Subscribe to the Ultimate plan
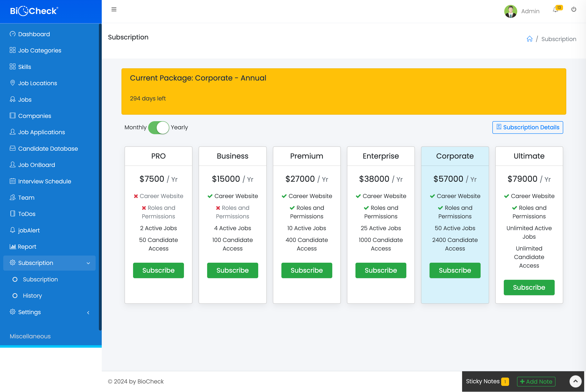Viewport: 586px width, 392px height. pos(529,287)
